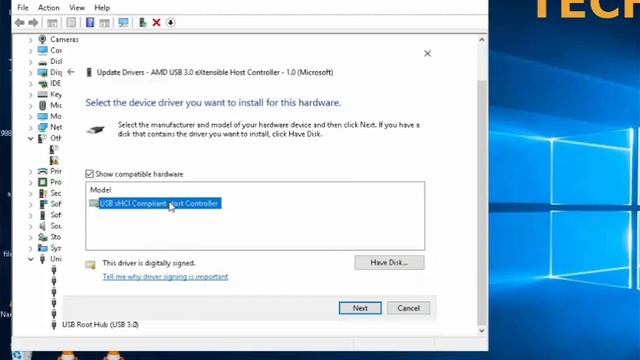The height and width of the screenshot is (360, 640).
Task: Collapse the Universal Serial Bus controllers node
Action: tap(31, 259)
